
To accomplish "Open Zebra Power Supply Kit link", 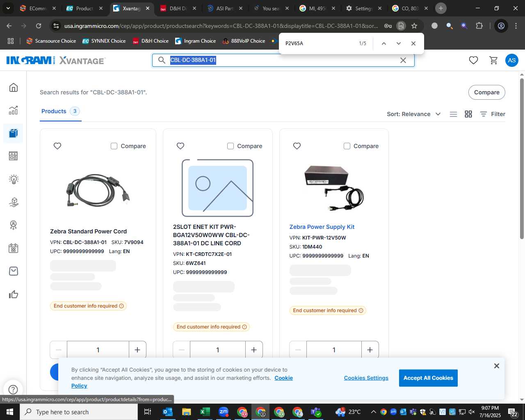I will tap(322, 227).
